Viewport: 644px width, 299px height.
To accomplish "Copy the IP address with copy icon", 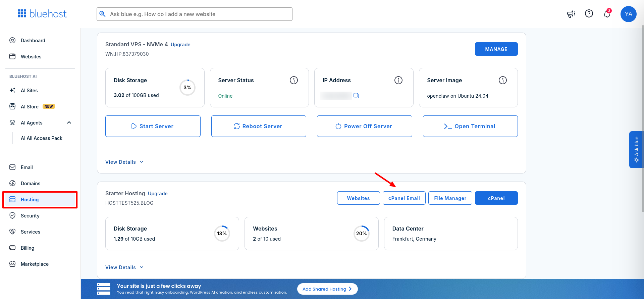I will (356, 96).
